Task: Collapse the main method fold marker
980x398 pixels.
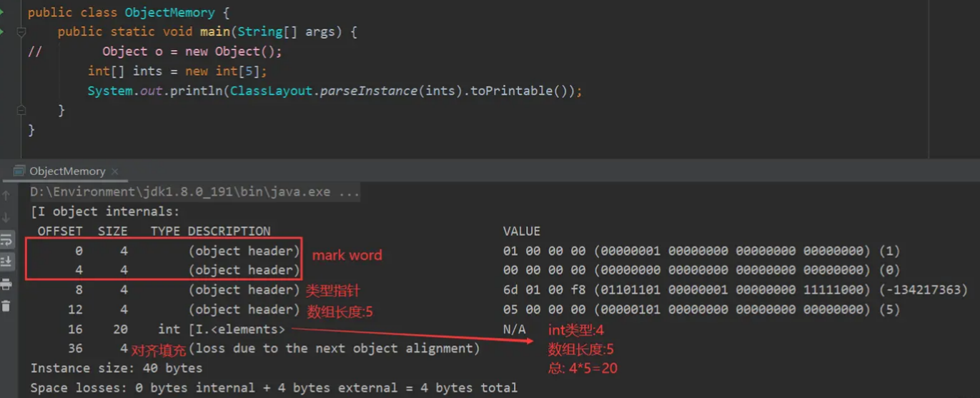Action: tap(21, 32)
